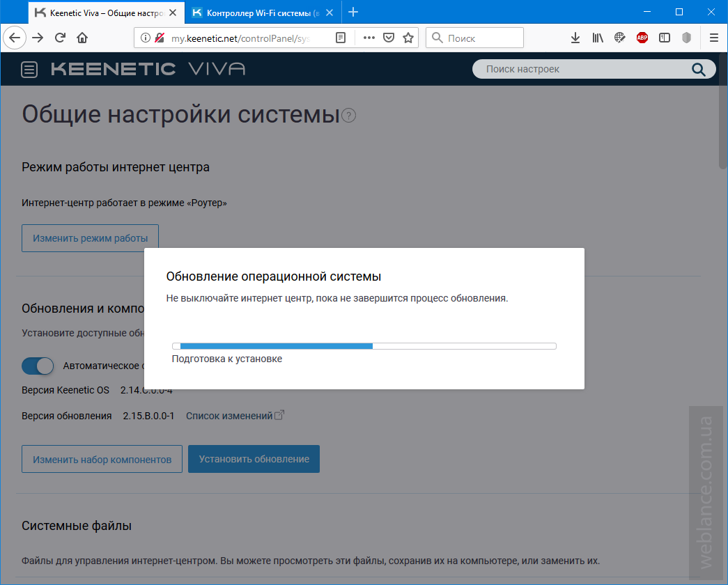Click the Keenetic Viva logo
This screenshot has height=585, width=728.
point(148,69)
